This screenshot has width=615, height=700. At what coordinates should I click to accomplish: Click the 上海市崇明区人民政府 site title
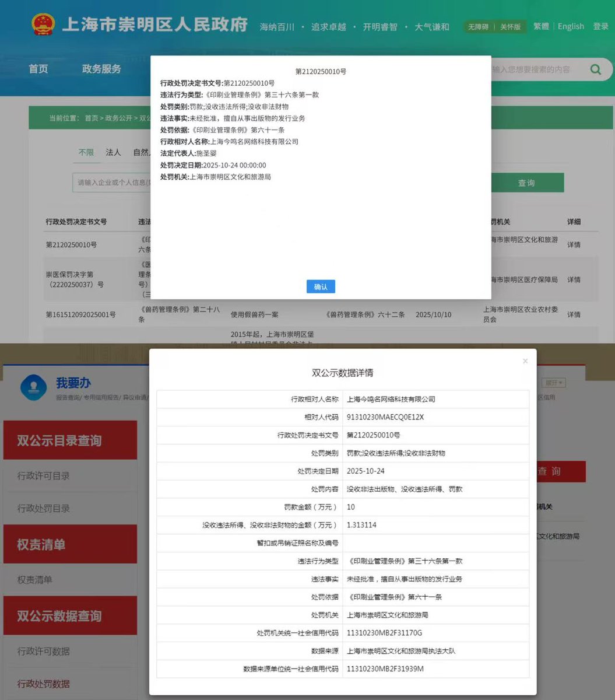click(x=154, y=25)
